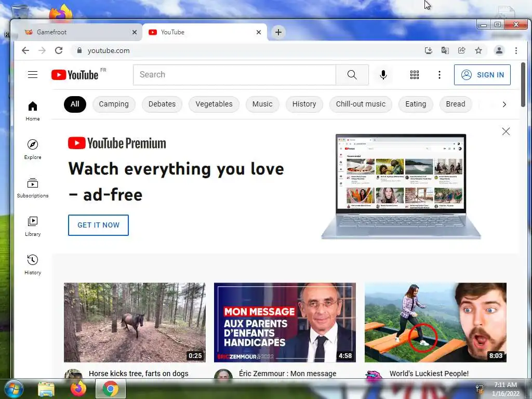The height and width of the screenshot is (399, 532).
Task: Focus the YouTube search field
Action: [x=234, y=75]
